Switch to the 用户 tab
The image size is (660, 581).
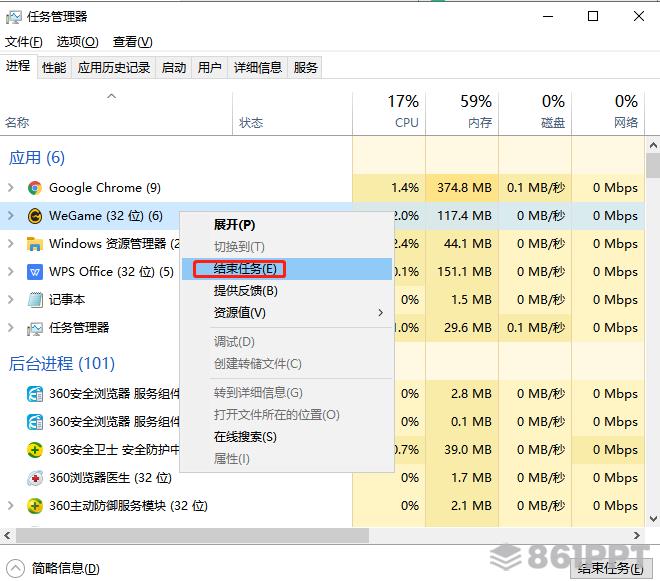coord(210,67)
